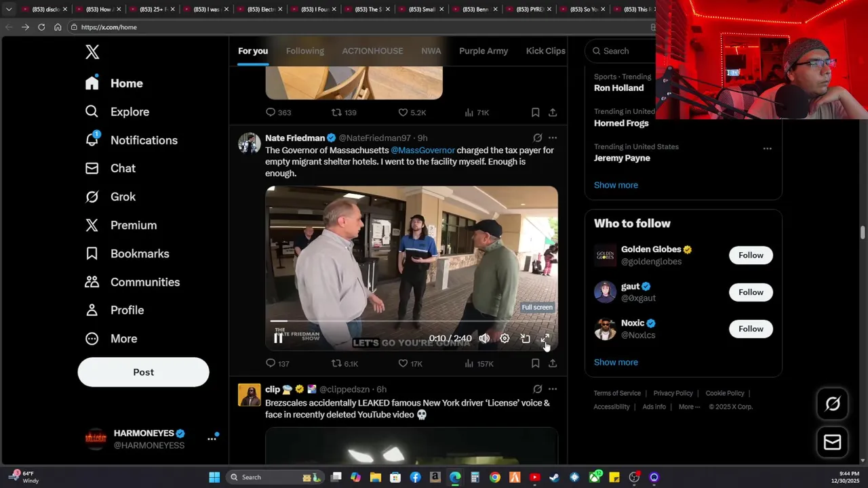
Task: Reload the browser page
Action: (41, 27)
